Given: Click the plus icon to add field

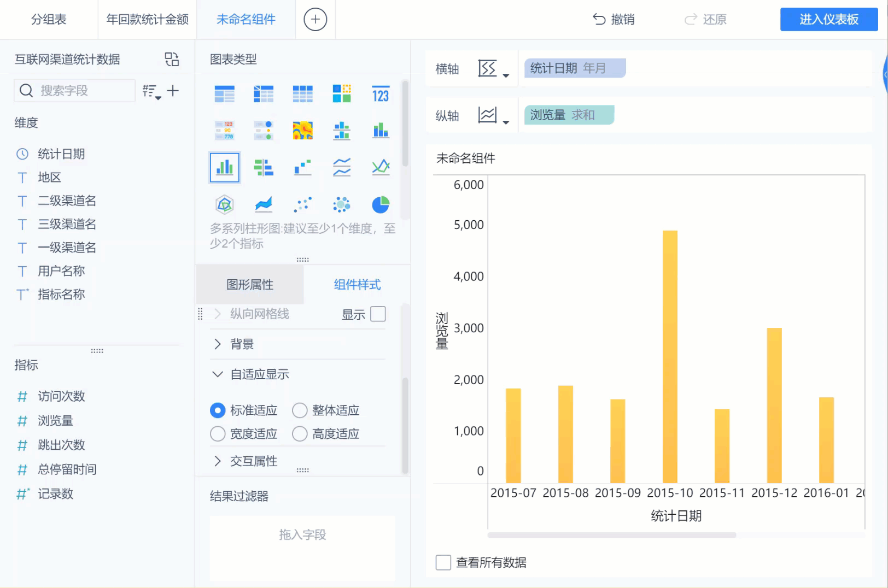Looking at the screenshot, I should 173,91.
